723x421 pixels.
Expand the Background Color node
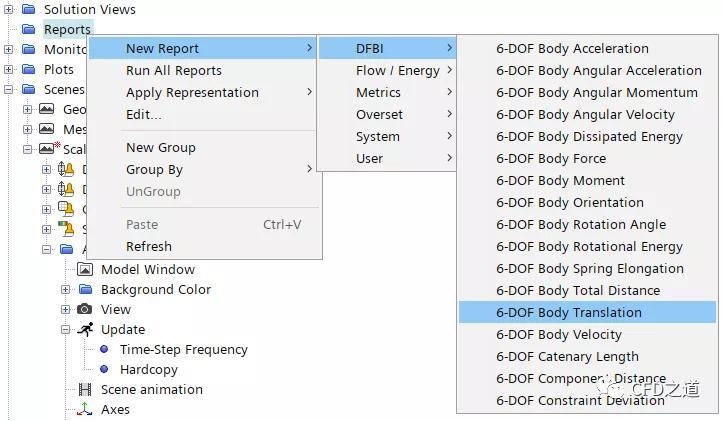point(65,289)
